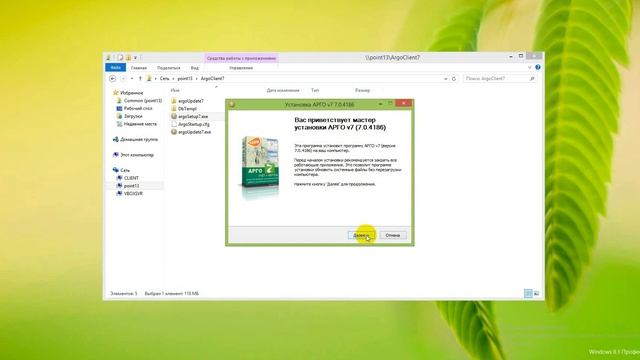Sort by Дата изменения column header
The height and width of the screenshot is (360, 640).
click(283, 90)
